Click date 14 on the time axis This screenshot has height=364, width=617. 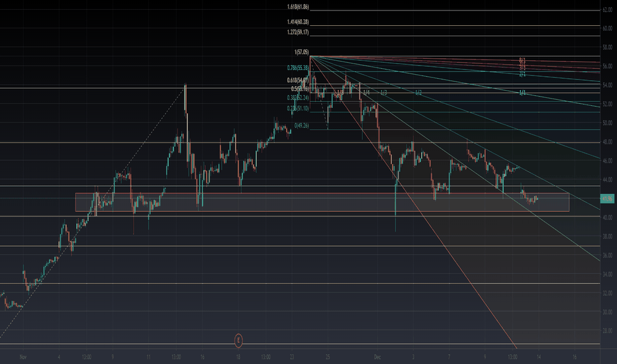click(539, 357)
